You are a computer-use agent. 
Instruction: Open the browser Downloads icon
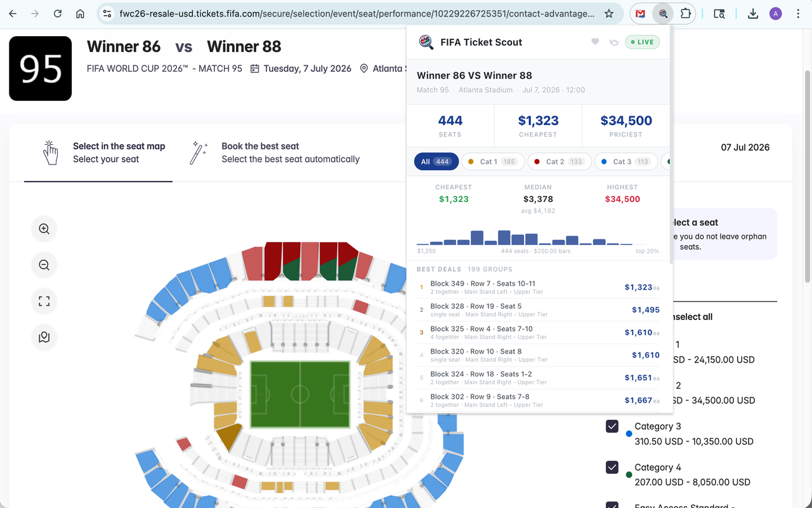pyautogui.click(x=752, y=13)
